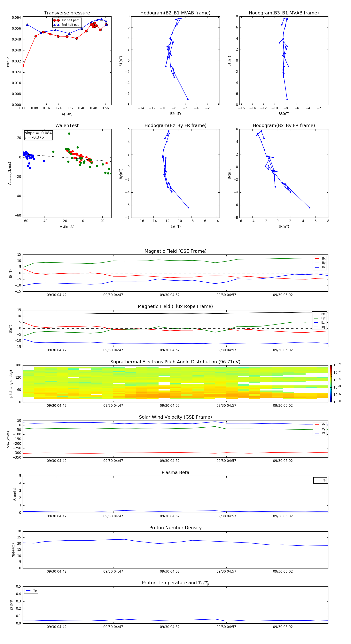Click the "WalenTest" plot title
Screen dimensions: 351x644
coord(67,125)
